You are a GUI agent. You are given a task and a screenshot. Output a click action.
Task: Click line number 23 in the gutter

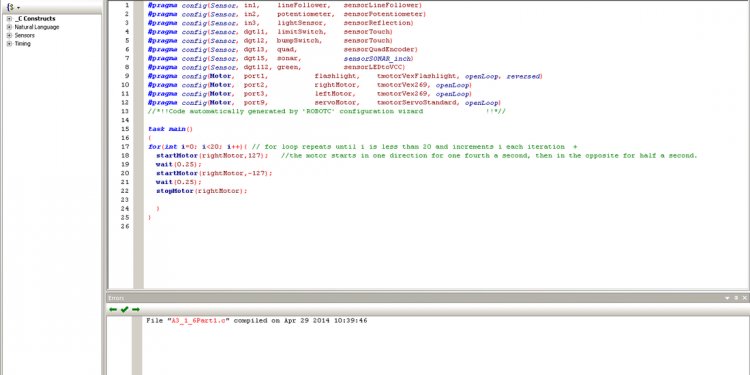coord(125,199)
